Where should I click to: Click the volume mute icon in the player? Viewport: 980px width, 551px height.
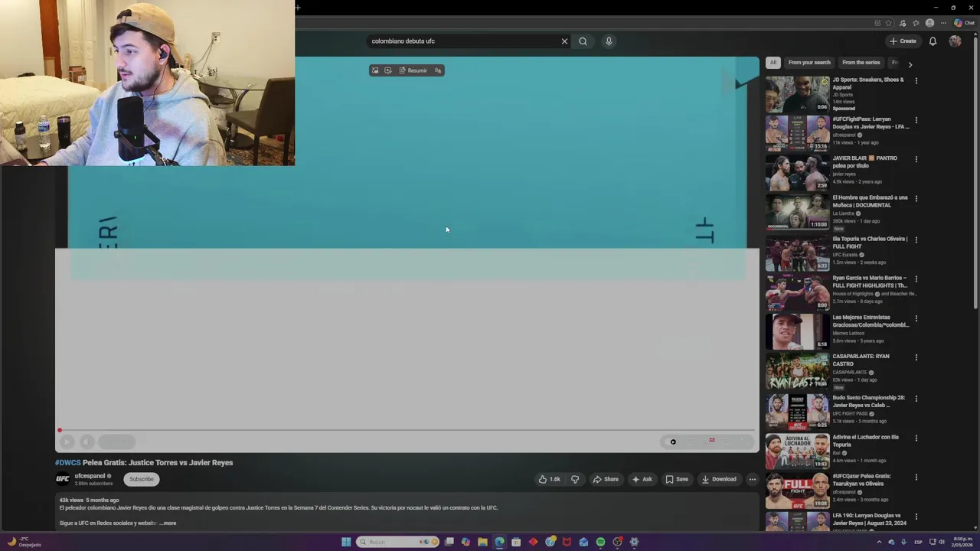[x=87, y=442]
